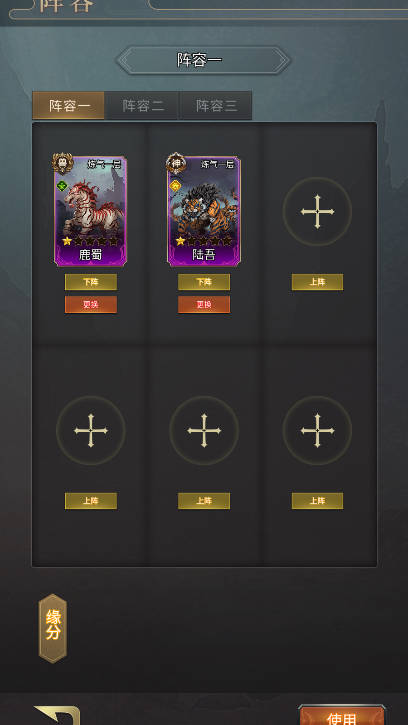Viewport: 408px width, 725px height.
Task: Click 下阵 under the 陆吾 card
Action: [x=204, y=282]
